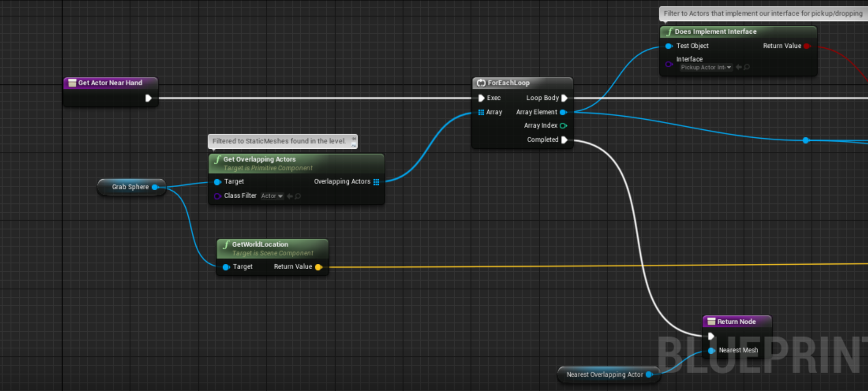
Task: Click browse magnifier beside Actor dropdown
Action: click(x=298, y=196)
